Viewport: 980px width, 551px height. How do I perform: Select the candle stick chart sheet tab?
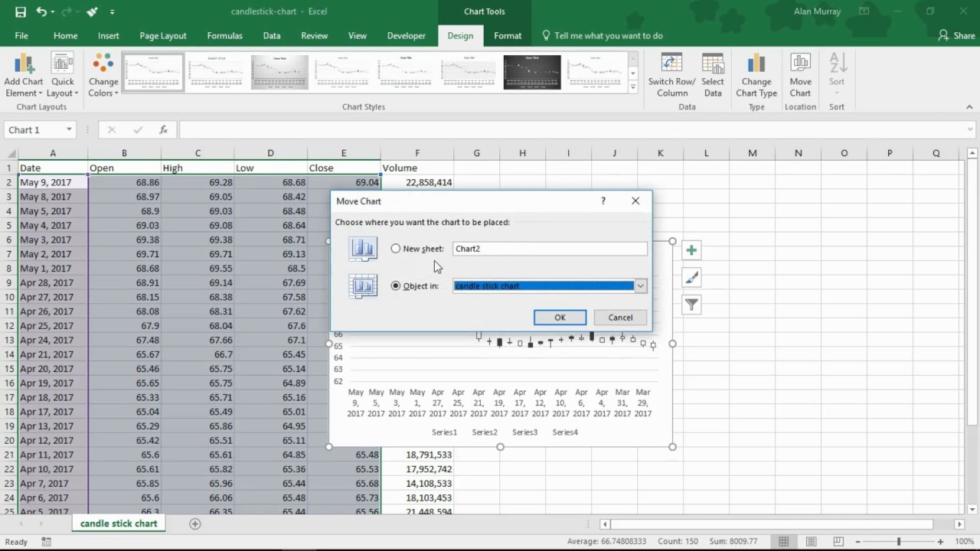point(119,523)
